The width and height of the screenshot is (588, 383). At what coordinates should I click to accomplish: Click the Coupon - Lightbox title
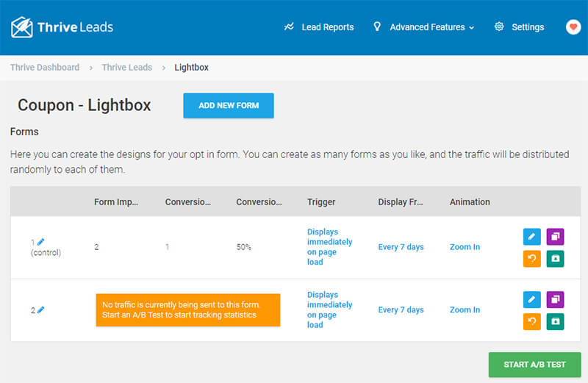pyautogui.click(x=84, y=105)
